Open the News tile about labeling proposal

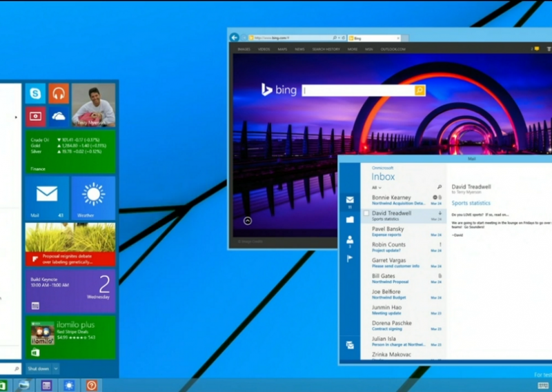tap(70, 244)
